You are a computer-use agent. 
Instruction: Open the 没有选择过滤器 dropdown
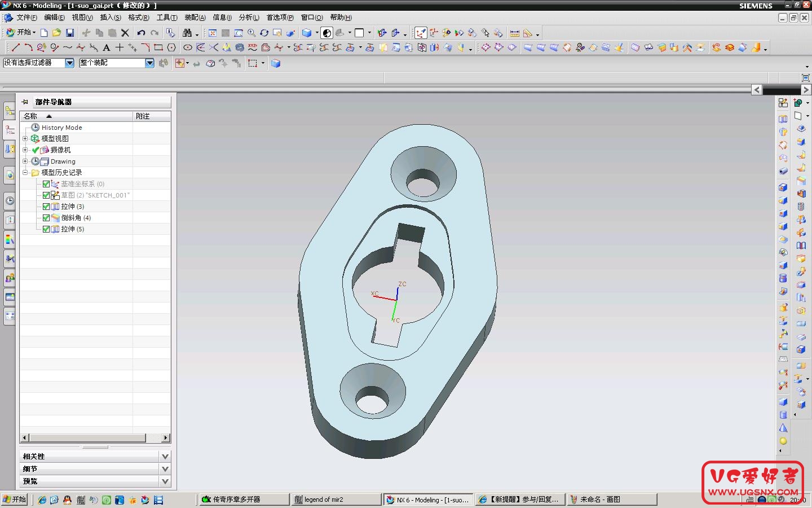pos(69,63)
